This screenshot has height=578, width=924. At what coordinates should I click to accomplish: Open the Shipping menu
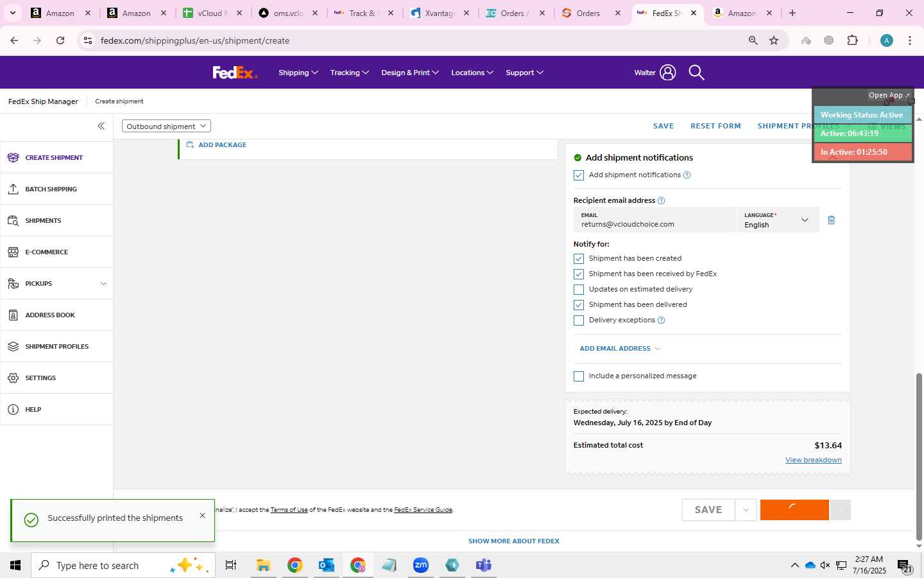(x=298, y=73)
